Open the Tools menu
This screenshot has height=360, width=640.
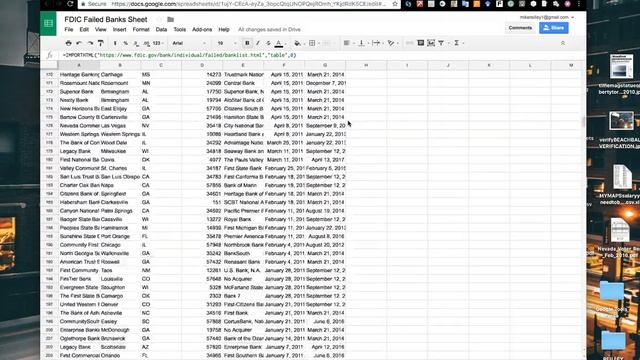pyautogui.click(x=180, y=29)
